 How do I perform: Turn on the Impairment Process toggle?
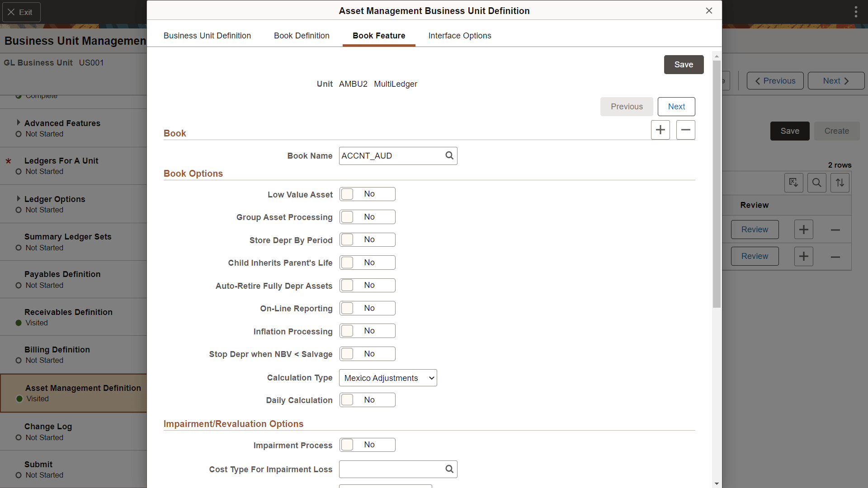click(x=367, y=445)
